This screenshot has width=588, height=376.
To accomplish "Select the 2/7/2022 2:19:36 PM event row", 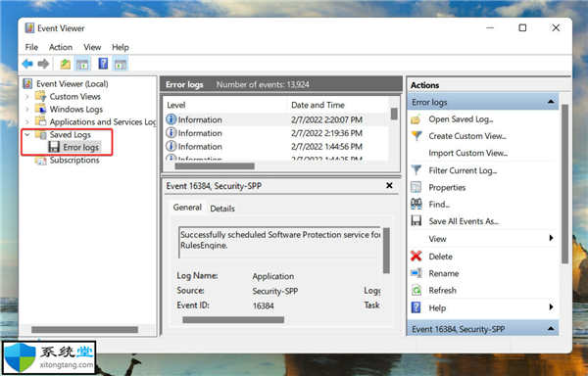I will pyautogui.click(x=276, y=133).
